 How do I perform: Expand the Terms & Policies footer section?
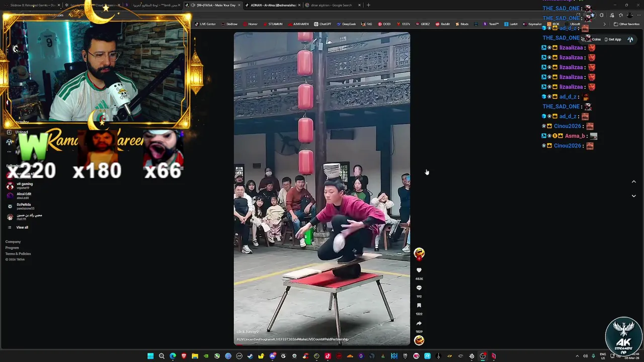(x=18, y=254)
